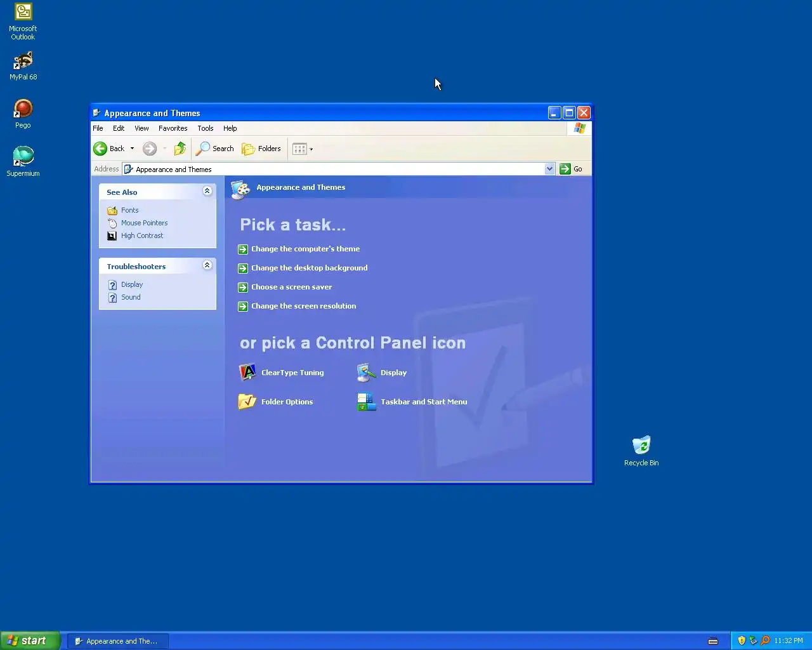Image resolution: width=812 pixels, height=650 pixels.
Task: Launch MyPal 68 browser icon
Action: coord(23,66)
